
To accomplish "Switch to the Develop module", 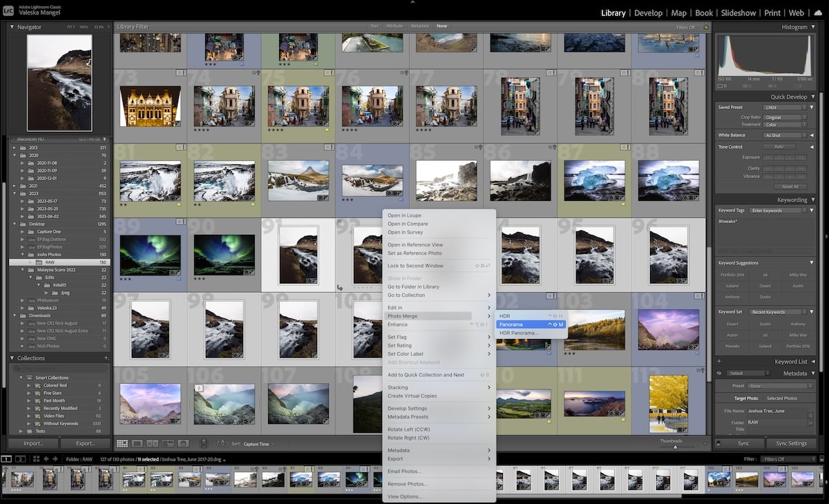I will [x=649, y=12].
